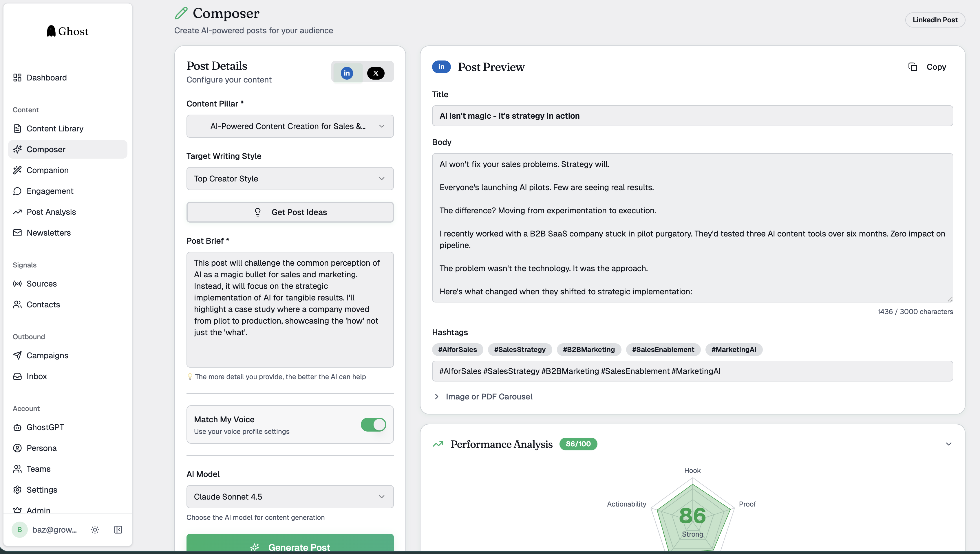Open Target Writing Style dropdown

click(290, 179)
